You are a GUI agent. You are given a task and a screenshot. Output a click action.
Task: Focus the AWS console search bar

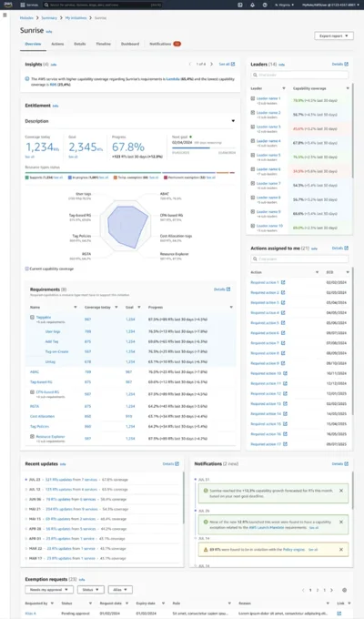tap(103, 5)
